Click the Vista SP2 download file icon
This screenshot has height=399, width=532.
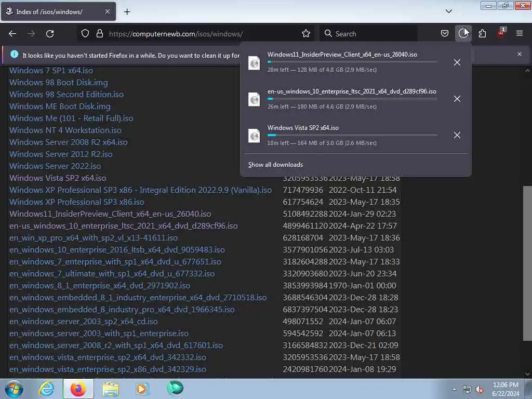254,136
